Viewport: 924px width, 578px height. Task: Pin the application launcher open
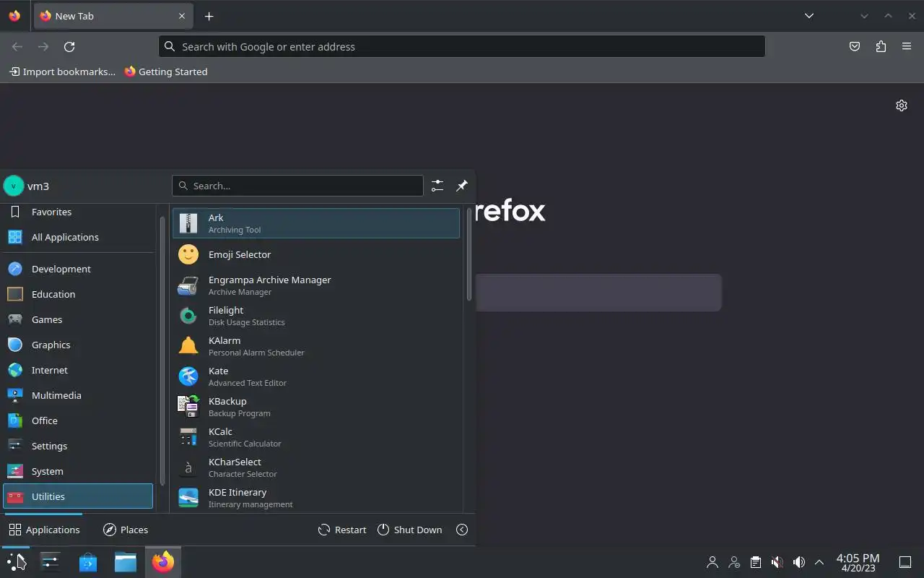(x=462, y=186)
